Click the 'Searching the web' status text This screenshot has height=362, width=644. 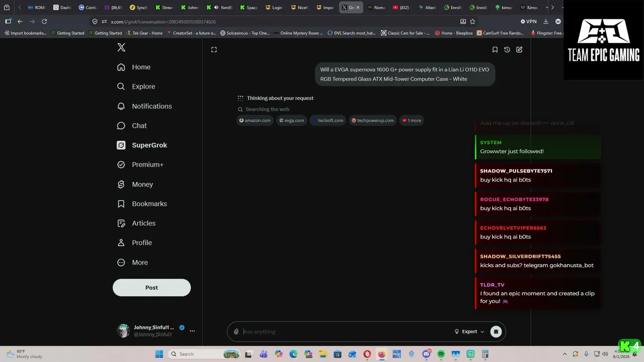[267, 109]
